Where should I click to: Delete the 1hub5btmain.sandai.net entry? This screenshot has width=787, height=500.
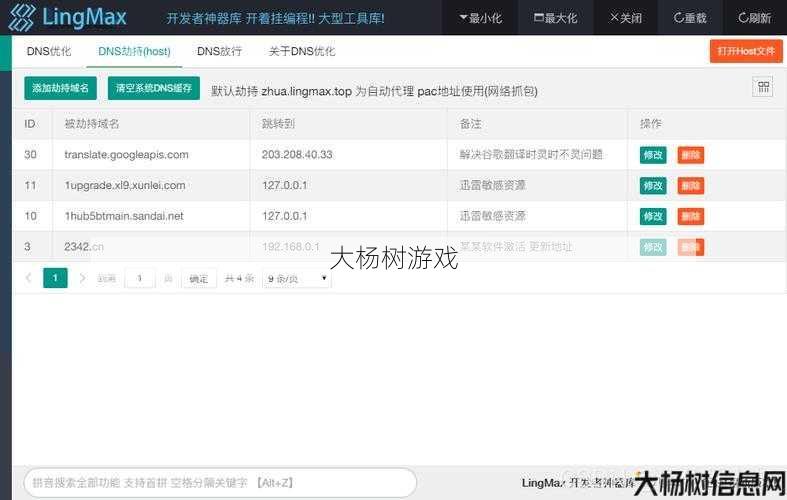pos(691,216)
